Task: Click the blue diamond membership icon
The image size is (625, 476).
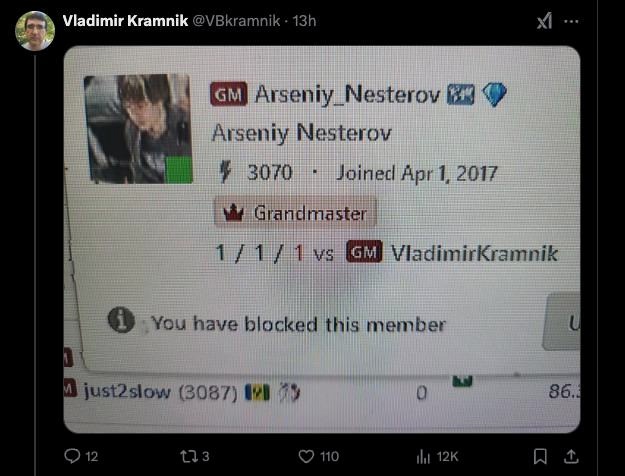Action: [494, 94]
